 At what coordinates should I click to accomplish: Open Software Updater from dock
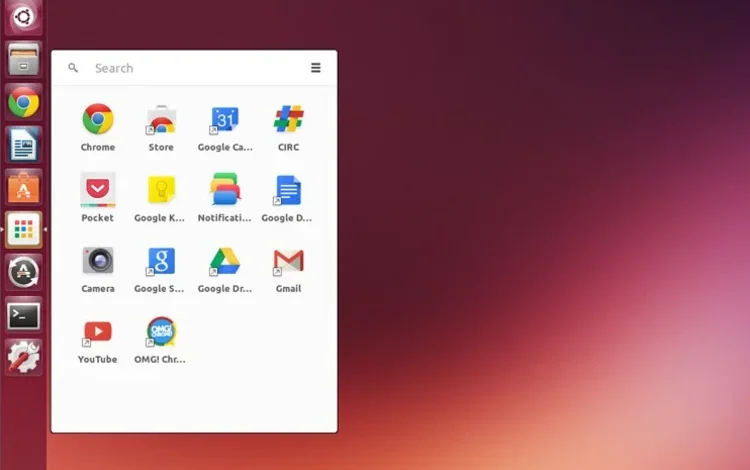coord(23,272)
